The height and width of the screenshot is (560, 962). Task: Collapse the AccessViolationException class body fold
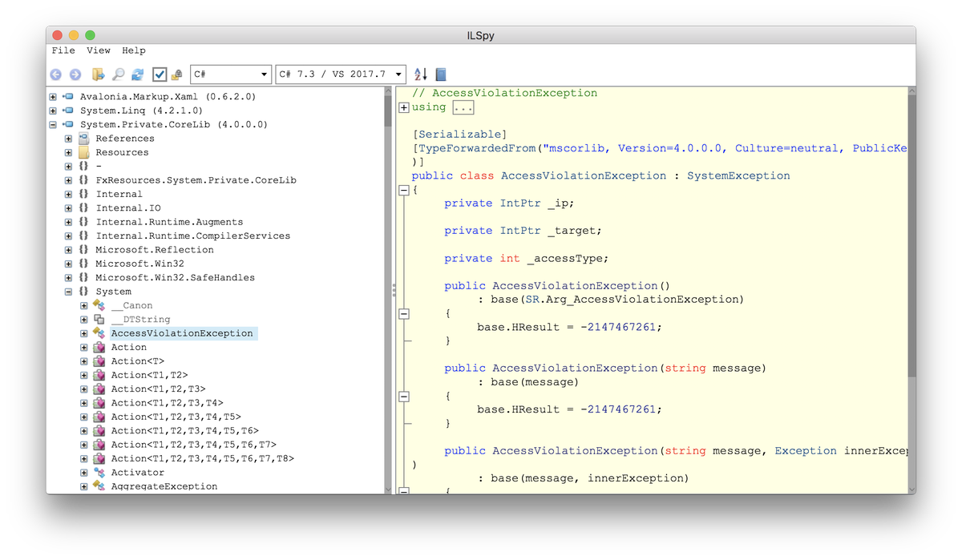click(404, 190)
